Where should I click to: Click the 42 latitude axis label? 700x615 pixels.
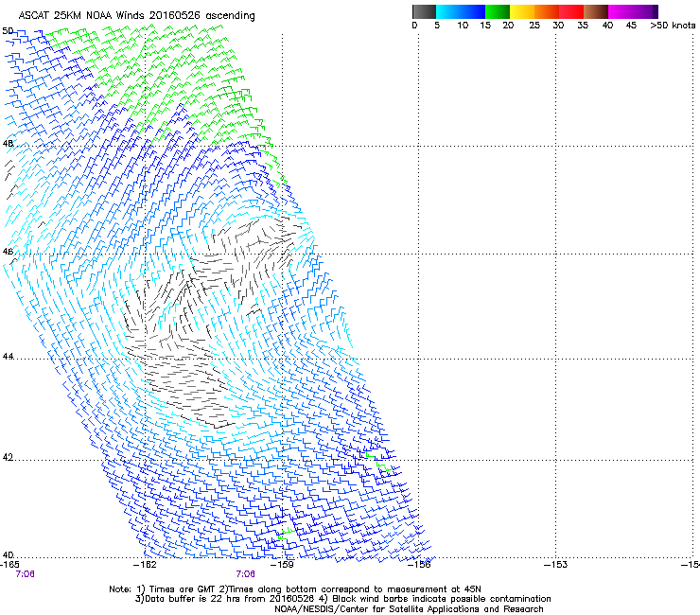tap(8, 457)
